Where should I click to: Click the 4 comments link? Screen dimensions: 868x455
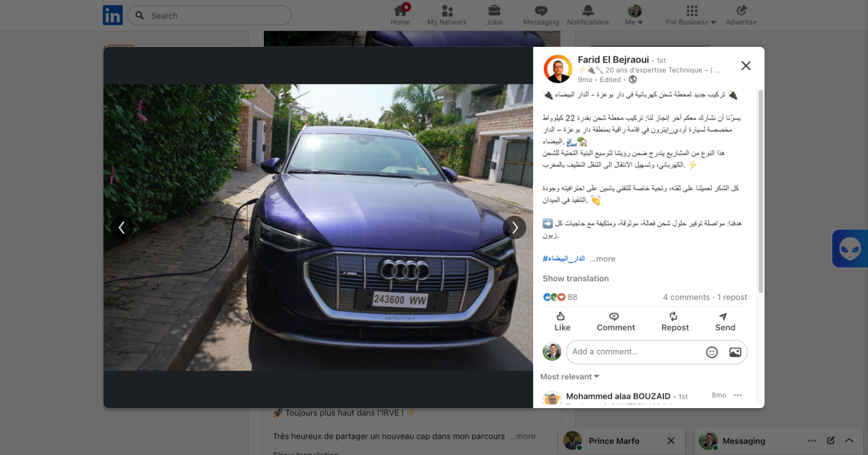point(686,297)
